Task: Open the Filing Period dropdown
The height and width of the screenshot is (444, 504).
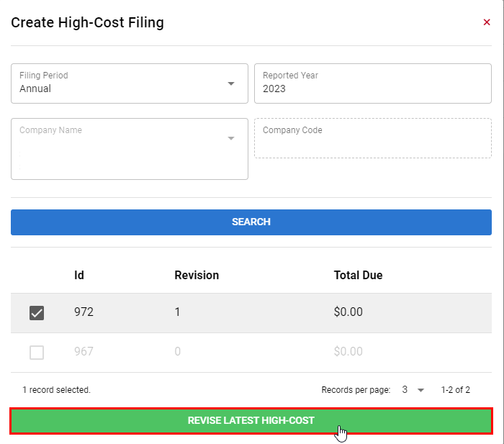Action: coord(130,83)
